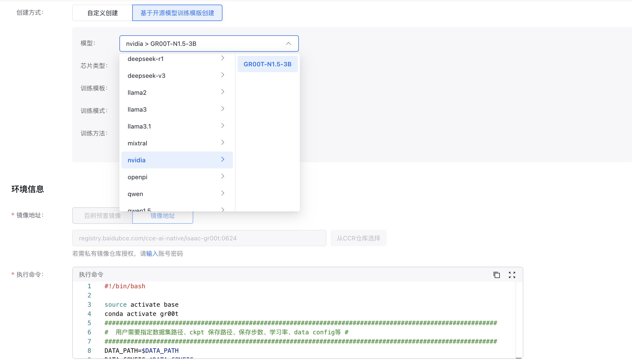Select deepseek-v3 in model list
This screenshot has height=364, width=632.
[x=177, y=76]
